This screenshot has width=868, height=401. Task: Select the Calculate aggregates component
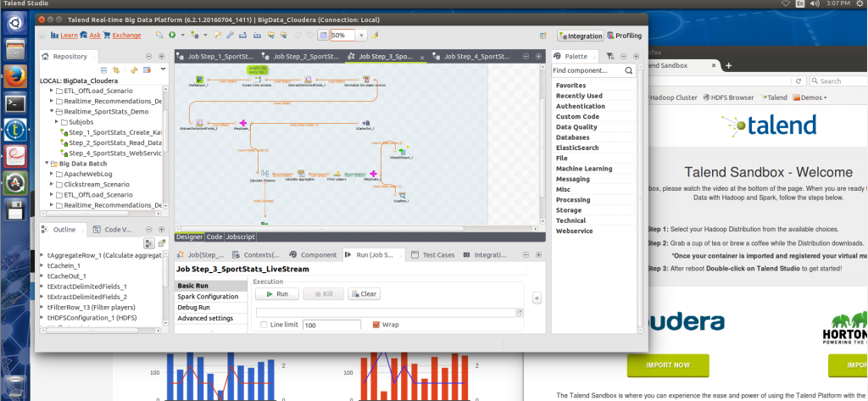point(301,173)
